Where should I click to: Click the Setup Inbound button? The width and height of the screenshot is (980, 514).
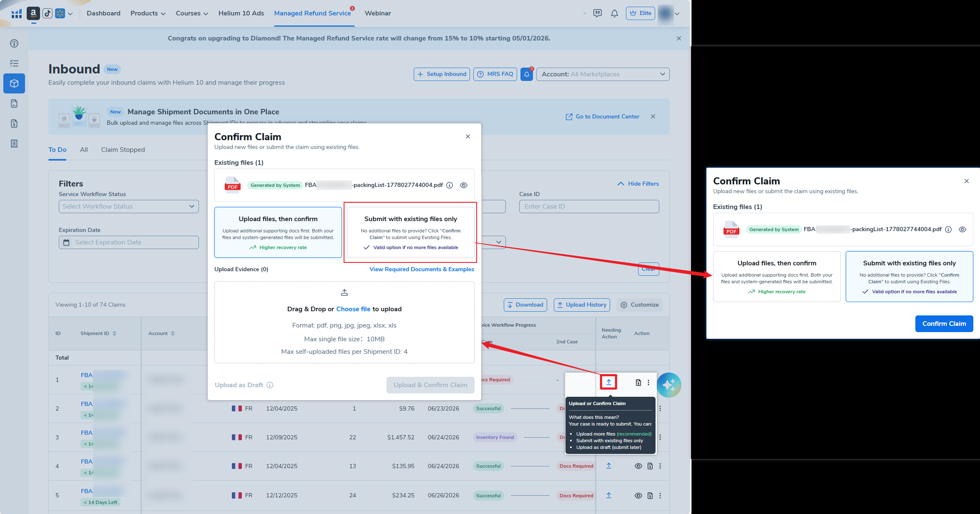pyautogui.click(x=442, y=74)
